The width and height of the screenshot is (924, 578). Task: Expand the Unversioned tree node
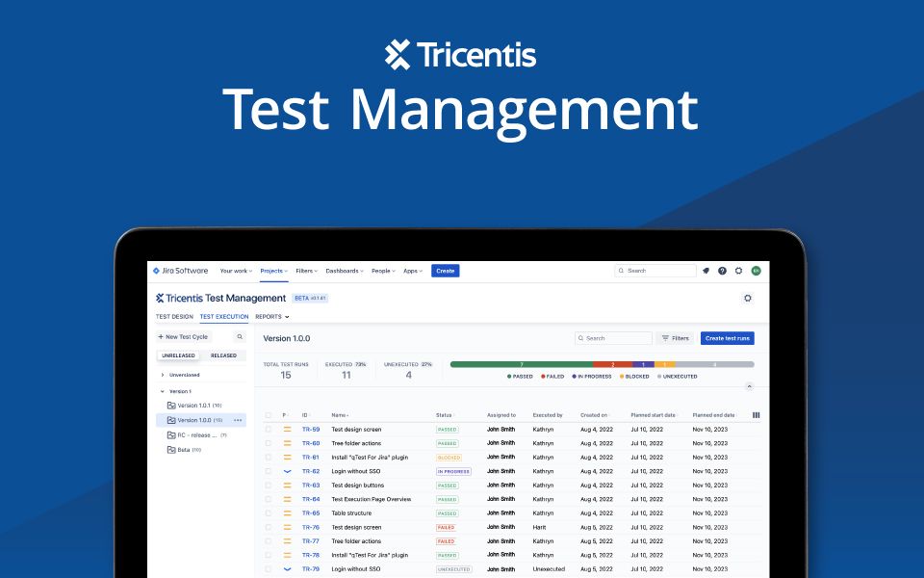[162, 375]
